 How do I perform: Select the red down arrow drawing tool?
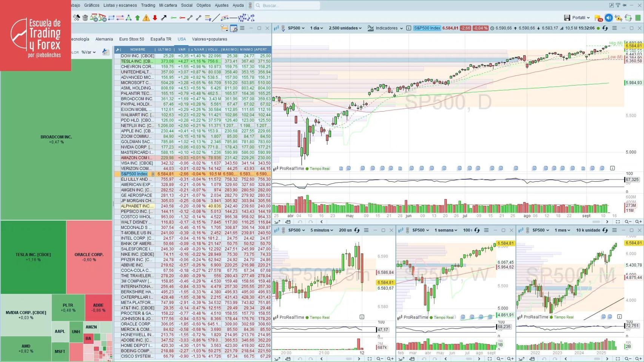tap(155, 18)
